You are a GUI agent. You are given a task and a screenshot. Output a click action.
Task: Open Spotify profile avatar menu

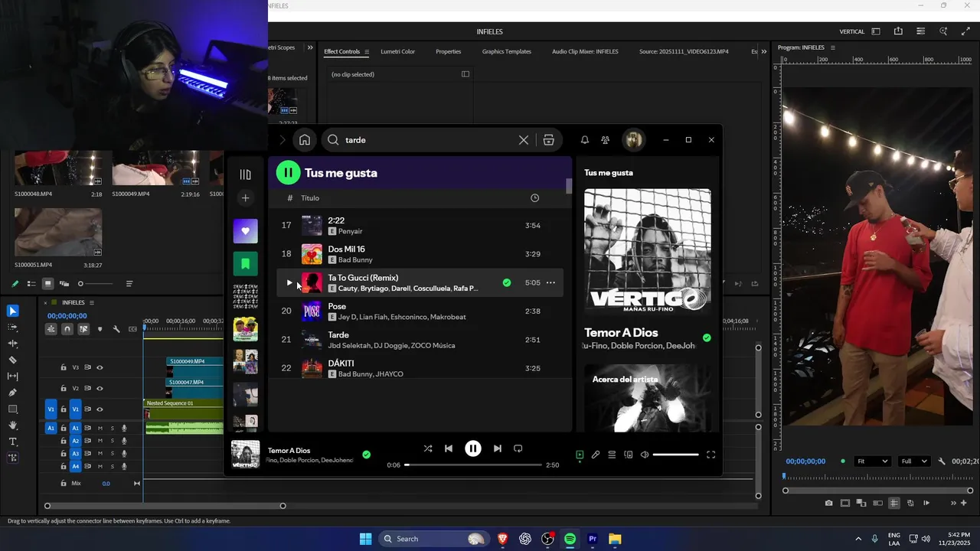[x=632, y=140]
